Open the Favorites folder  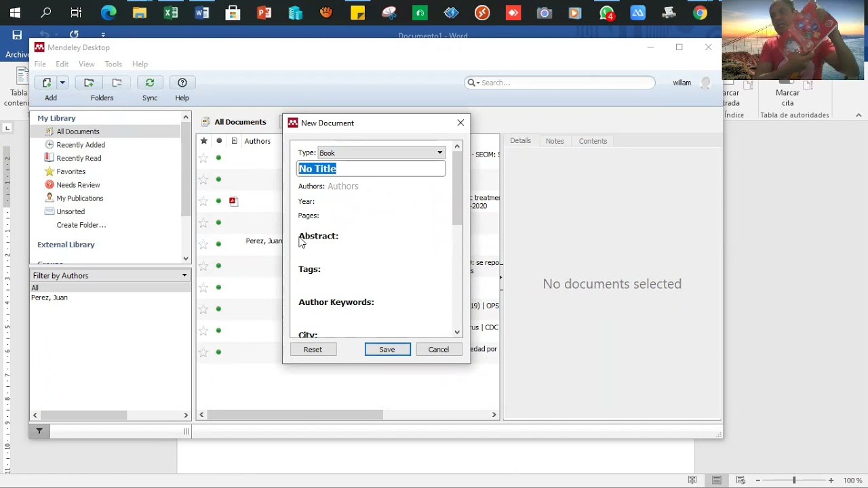pos(71,171)
